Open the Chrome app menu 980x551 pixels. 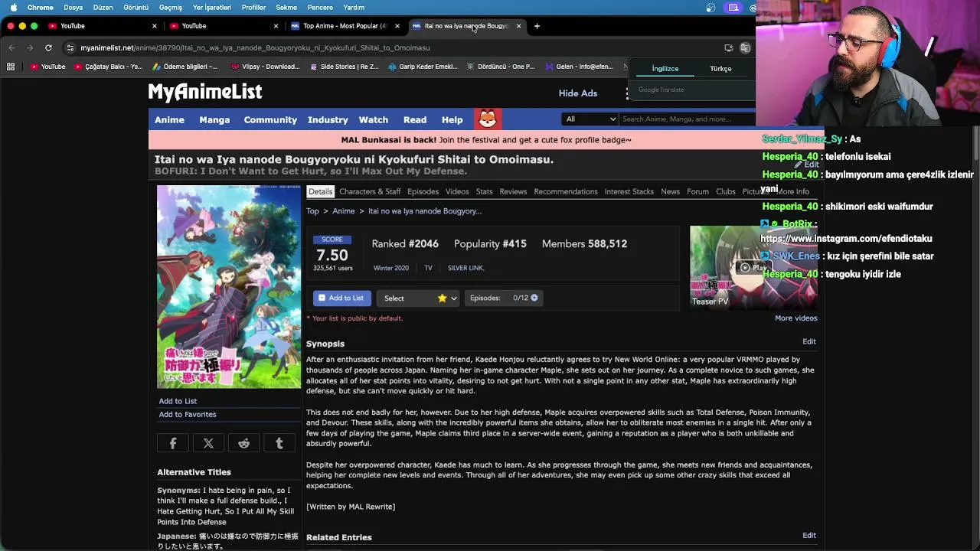coord(40,8)
